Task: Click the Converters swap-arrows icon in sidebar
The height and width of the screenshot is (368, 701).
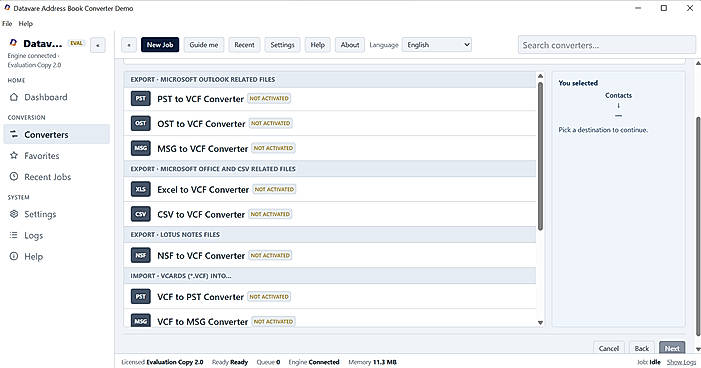Action: tap(14, 134)
